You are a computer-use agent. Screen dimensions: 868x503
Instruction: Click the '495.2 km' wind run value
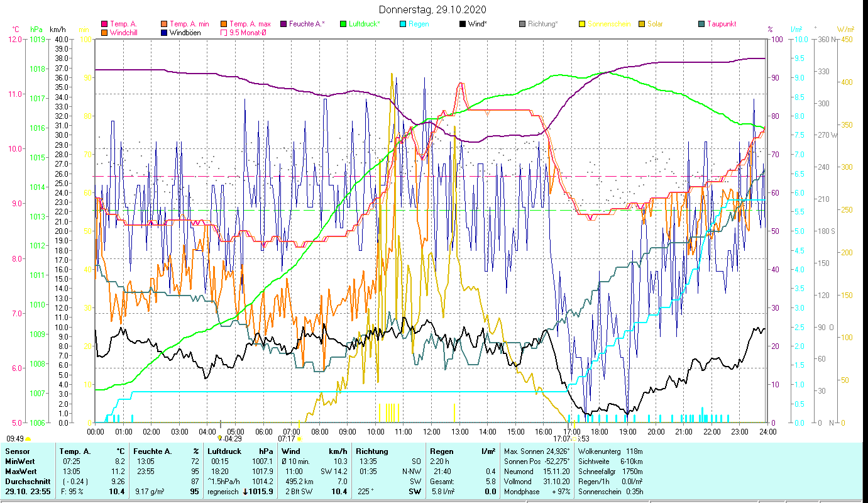pos(299,482)
